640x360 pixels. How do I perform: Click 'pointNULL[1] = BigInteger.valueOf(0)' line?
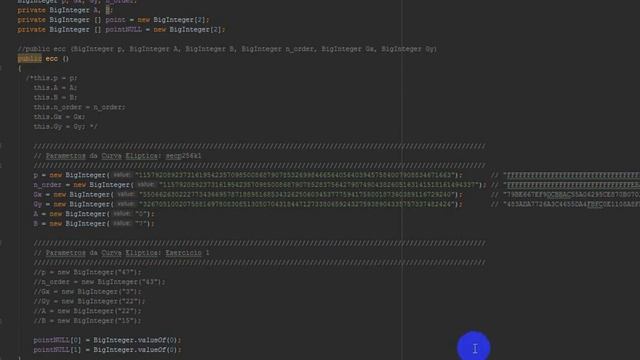click(x=107, y=350)
